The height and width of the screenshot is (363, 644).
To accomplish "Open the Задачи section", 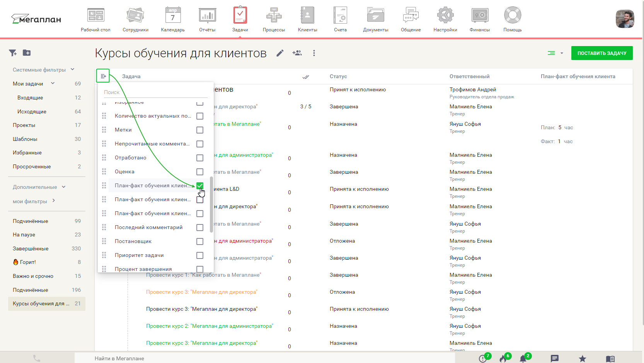I will [240, 19].
